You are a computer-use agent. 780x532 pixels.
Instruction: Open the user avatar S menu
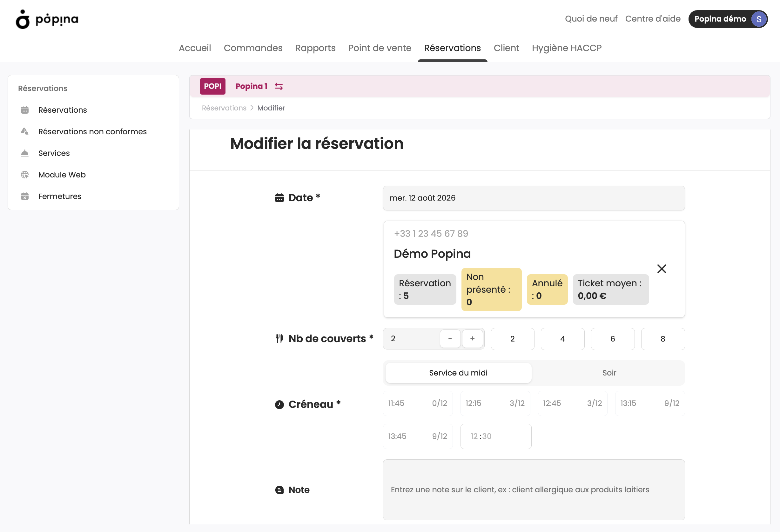coord(758,19)
